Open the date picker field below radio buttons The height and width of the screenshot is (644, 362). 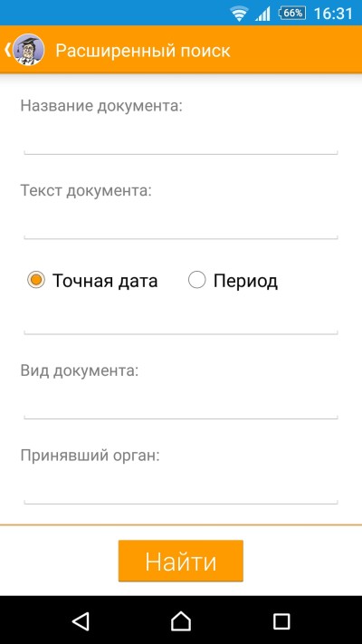coord(181,322)
